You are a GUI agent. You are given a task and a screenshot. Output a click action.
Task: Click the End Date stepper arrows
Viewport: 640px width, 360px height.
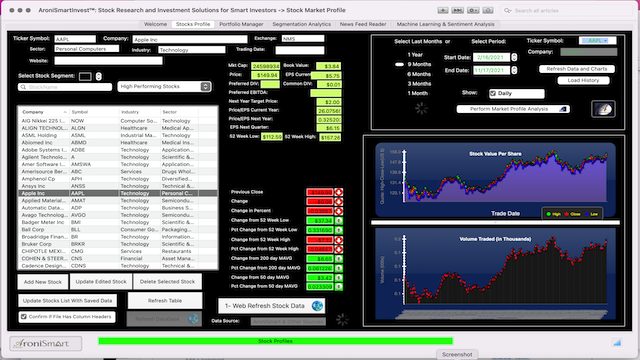514,70
